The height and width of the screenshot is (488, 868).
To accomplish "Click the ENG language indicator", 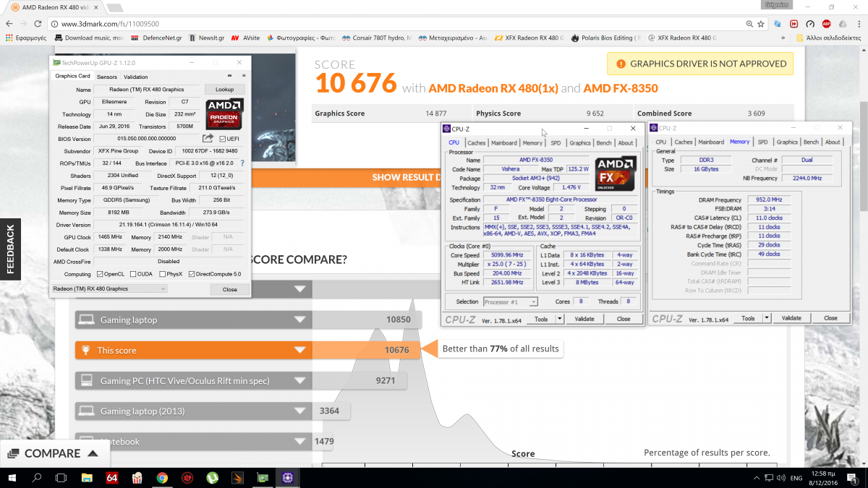I will pyautogui.click(x=795, y=479).
